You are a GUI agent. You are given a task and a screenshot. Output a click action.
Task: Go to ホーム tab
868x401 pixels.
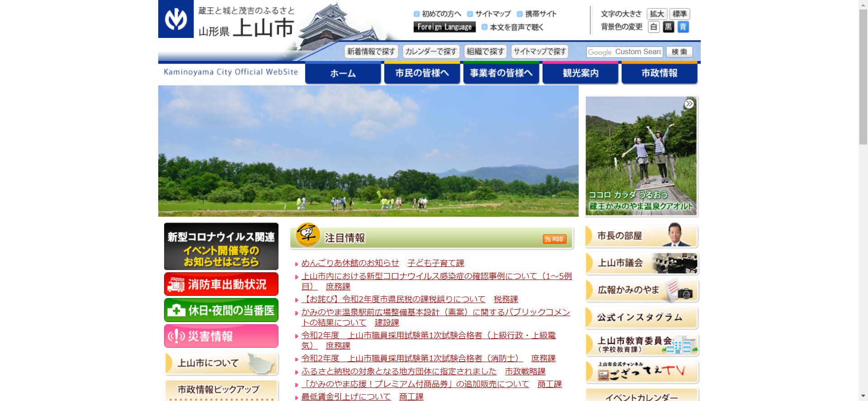tap(343, 73)
